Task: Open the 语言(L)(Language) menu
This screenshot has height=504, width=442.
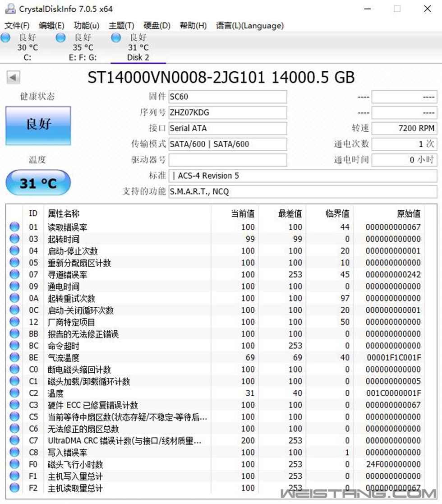Action: coord(250,25)
